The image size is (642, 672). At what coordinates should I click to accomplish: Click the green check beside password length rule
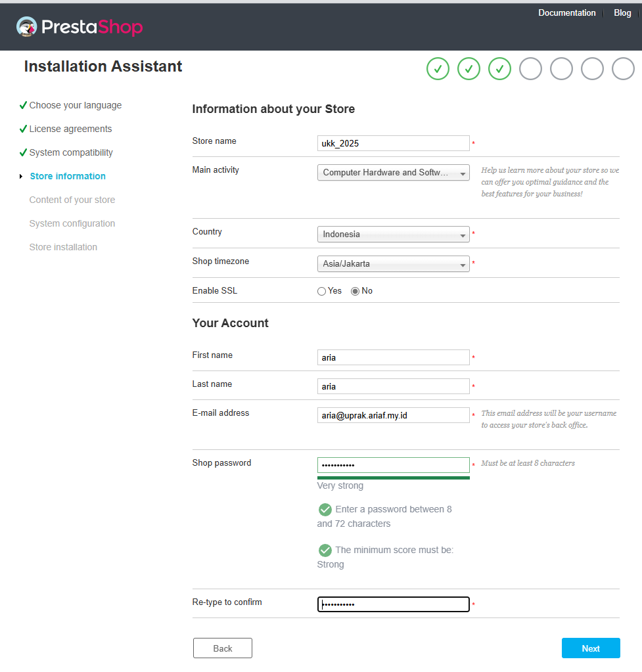[325, 510]
